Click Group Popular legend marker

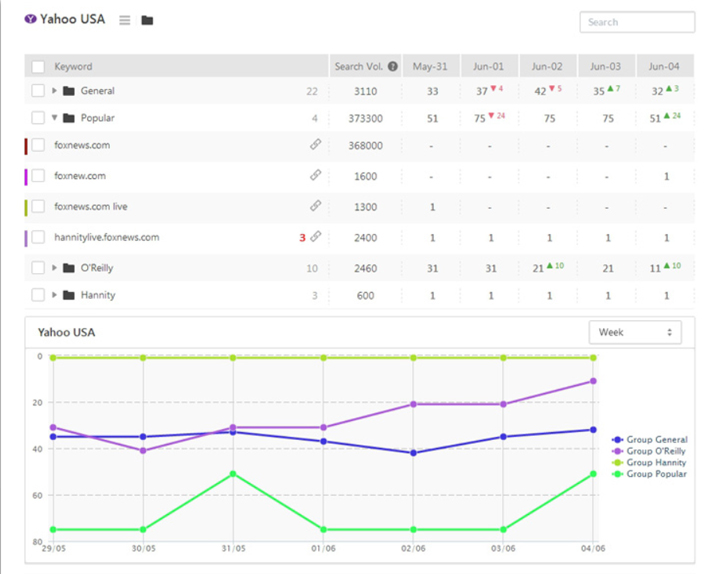point(618,474)
